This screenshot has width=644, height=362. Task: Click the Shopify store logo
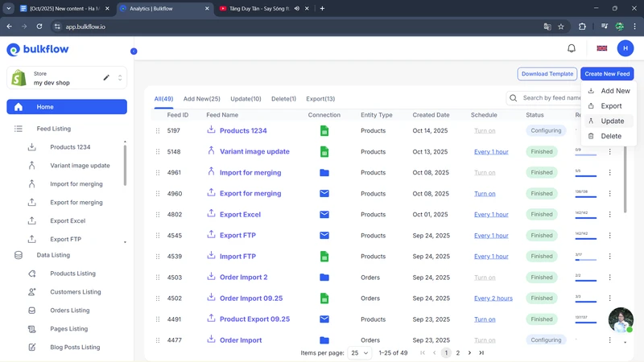[19, 77]
